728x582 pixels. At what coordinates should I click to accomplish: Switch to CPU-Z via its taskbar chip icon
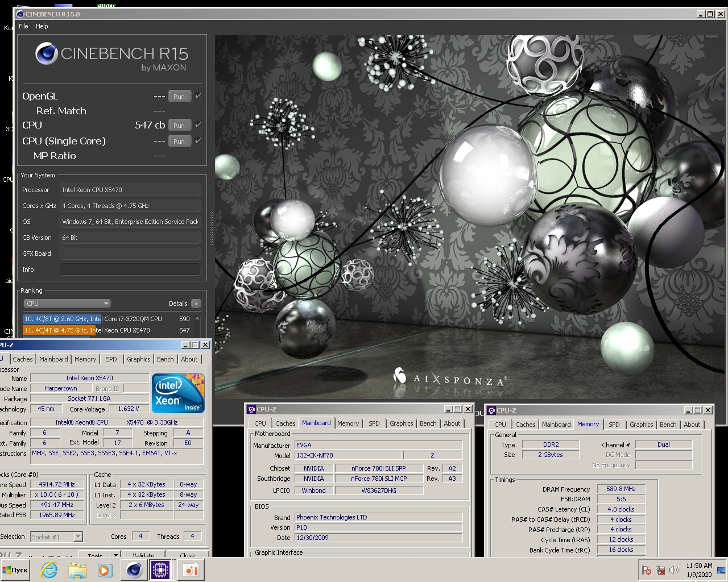coord(161,570)
